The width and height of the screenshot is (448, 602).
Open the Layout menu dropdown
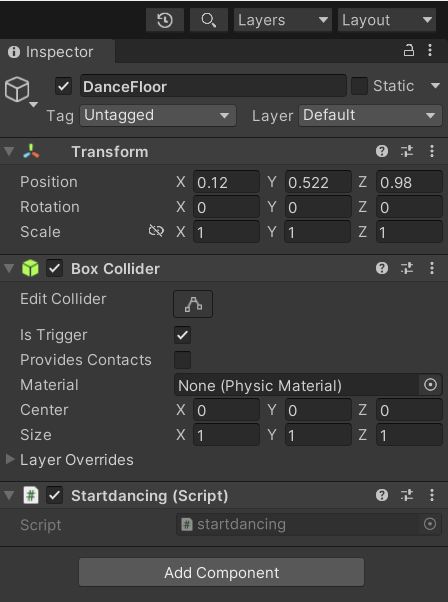click(x=387, y=20)
